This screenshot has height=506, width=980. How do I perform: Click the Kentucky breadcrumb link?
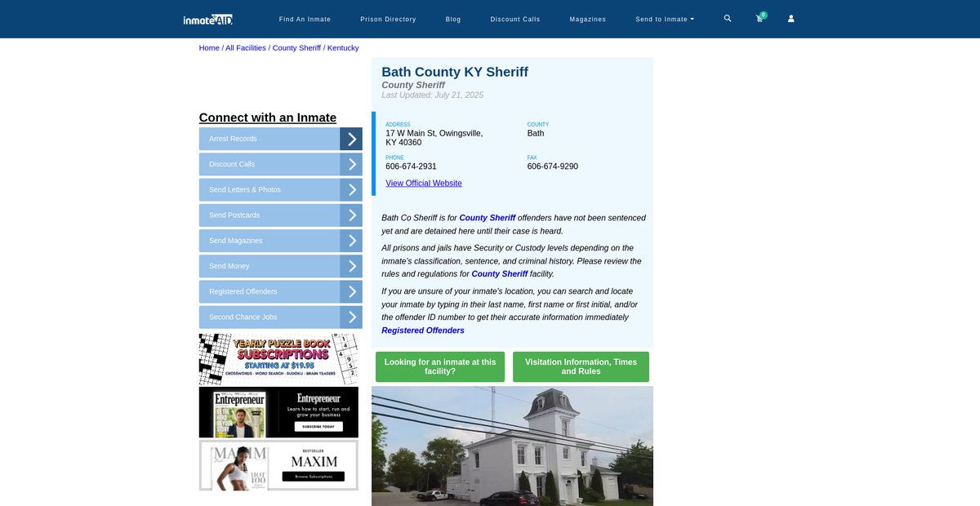point(343,48)
